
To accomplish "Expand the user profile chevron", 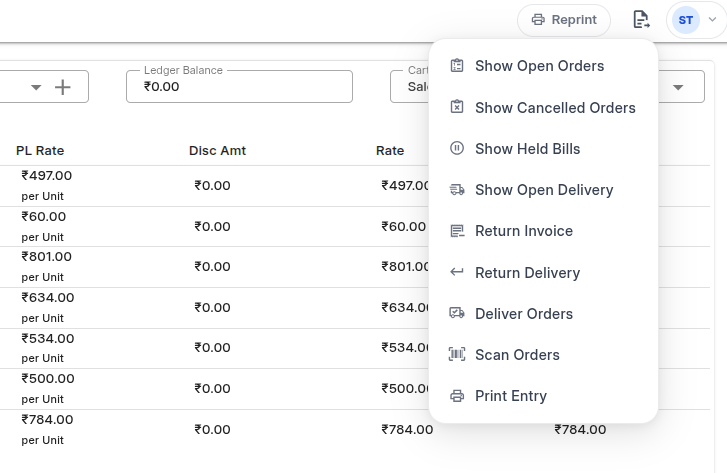I will pos(713,20).
